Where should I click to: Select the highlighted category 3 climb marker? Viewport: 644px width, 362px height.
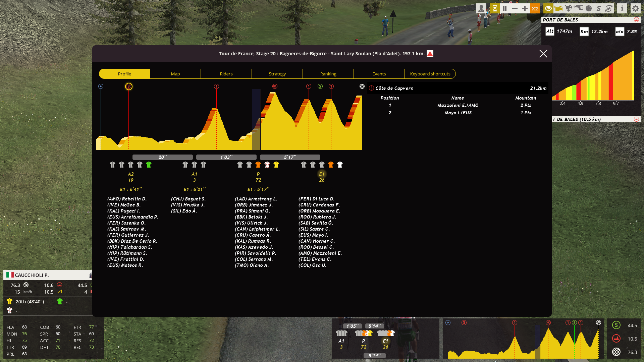click(x=128, y=86)
